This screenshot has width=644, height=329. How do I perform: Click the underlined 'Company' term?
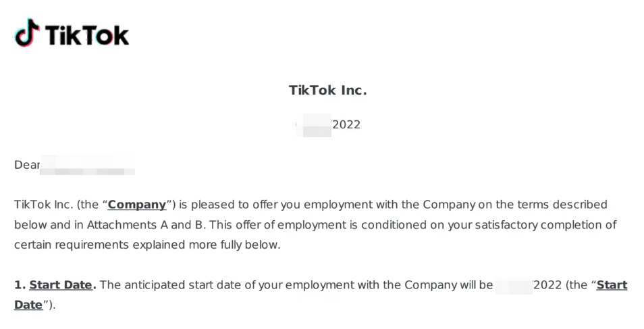coord(137,205)
